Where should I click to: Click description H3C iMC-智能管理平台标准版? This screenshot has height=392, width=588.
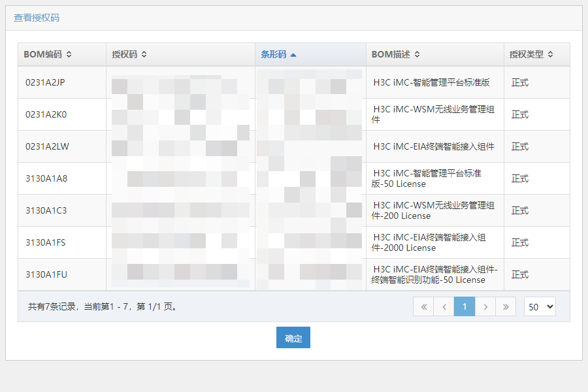pyautogui.click(x=432, y=82)
